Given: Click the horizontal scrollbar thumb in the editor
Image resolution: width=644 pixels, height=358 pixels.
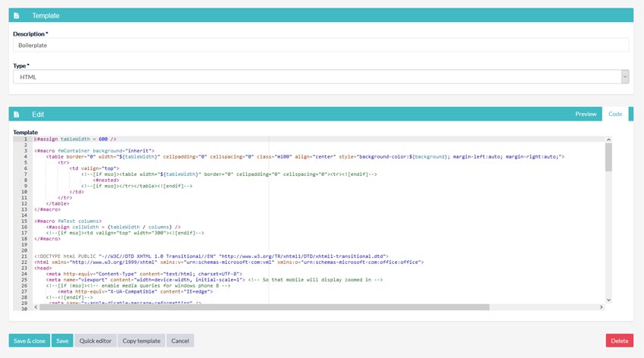Looking at the screenshot, I should (x=264, y=307).
